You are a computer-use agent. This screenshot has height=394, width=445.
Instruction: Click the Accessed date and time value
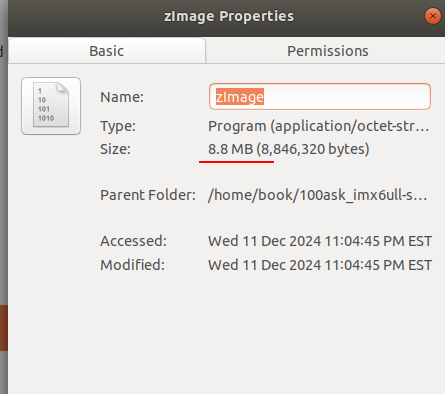coord(320,241)
